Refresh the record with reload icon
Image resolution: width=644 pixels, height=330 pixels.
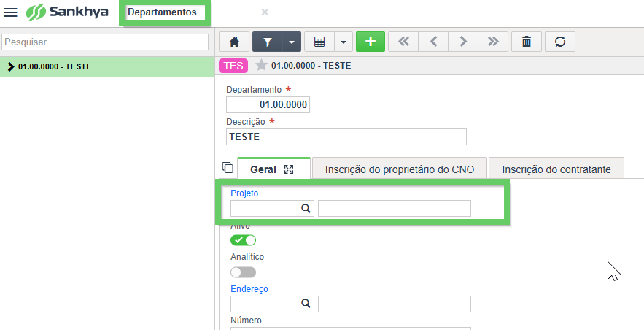tap(560, 42)
